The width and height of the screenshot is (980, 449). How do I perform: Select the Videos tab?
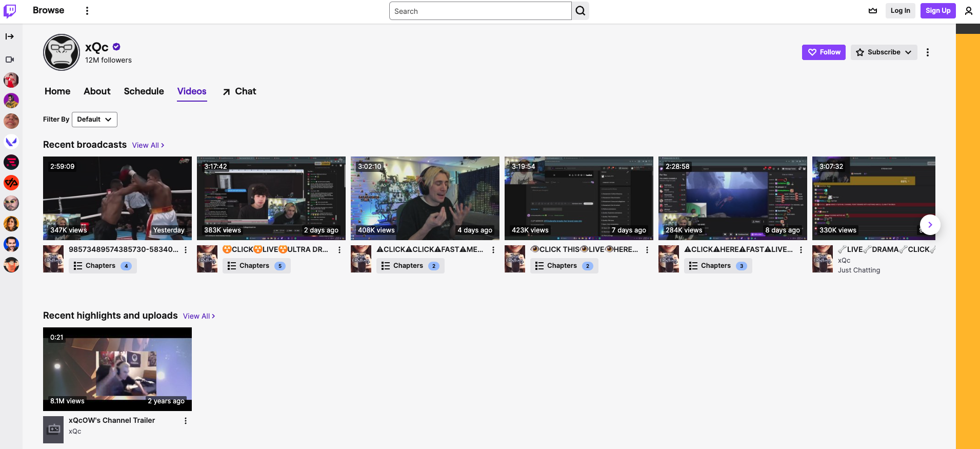tap(192, 91)
